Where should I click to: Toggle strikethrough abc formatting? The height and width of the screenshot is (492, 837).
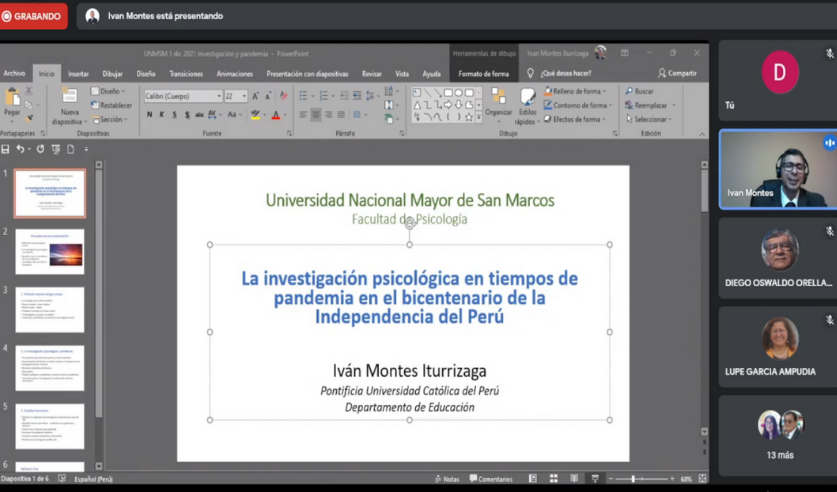coord(200,115)
